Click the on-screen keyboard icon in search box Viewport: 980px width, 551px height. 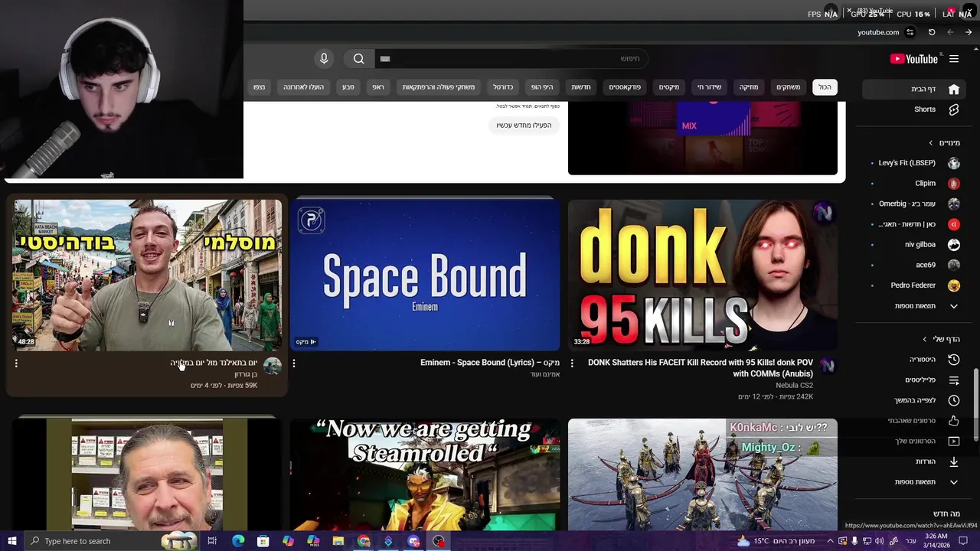[385, 59]
